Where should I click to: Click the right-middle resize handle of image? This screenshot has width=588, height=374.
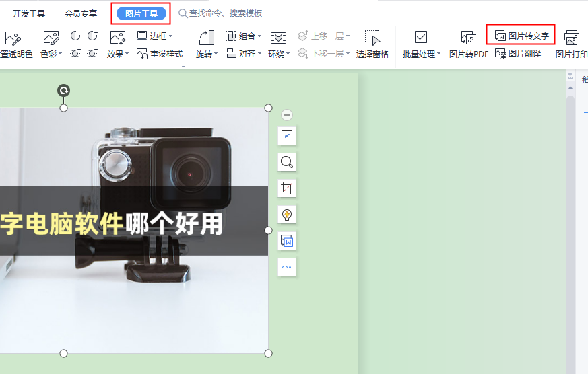269,230
